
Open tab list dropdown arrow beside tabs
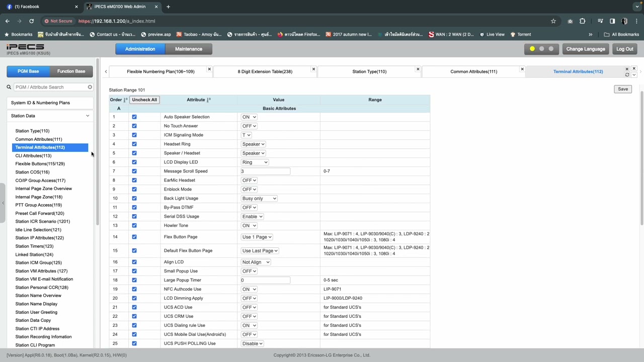coord(634,75)
